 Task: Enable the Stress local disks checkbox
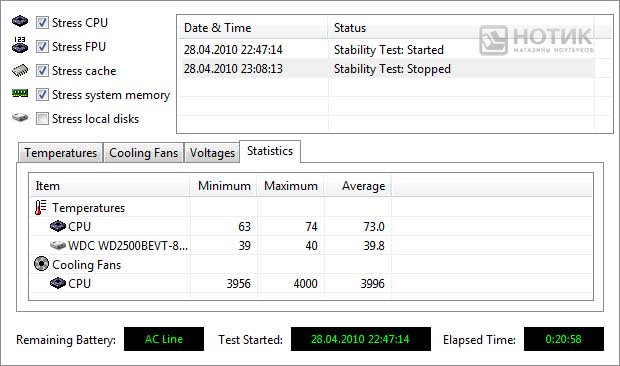[42, 119]
